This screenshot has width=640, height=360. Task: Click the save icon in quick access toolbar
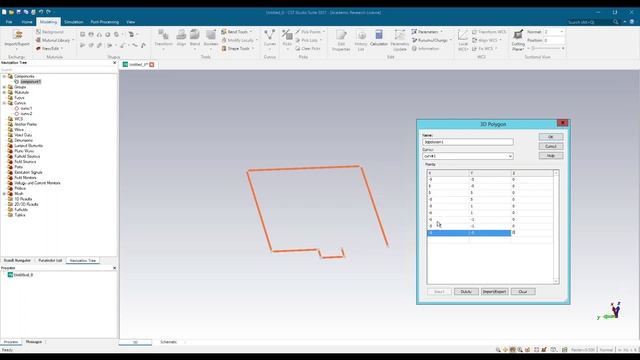click(18, 12)
